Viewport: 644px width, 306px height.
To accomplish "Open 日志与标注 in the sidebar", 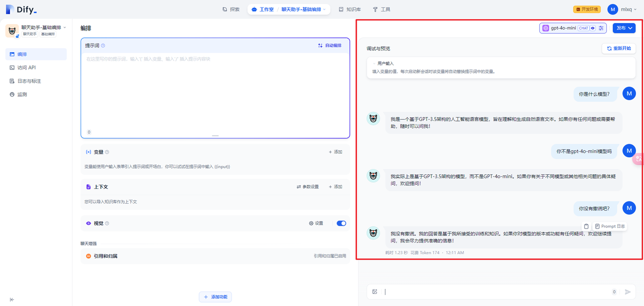I will 36,81.
